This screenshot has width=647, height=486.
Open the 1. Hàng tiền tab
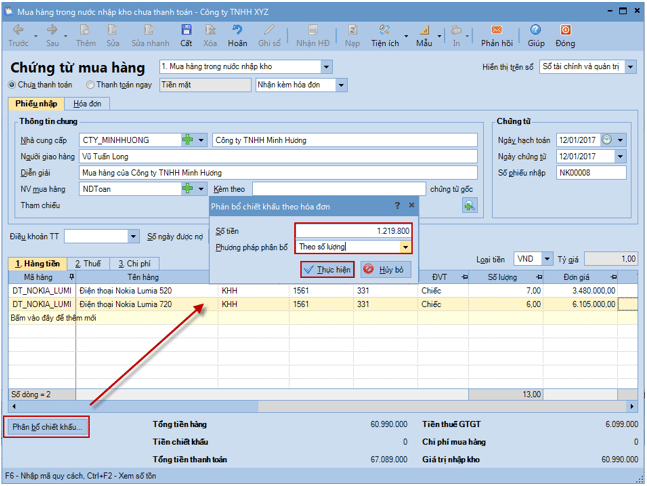[x=38, y=264]
